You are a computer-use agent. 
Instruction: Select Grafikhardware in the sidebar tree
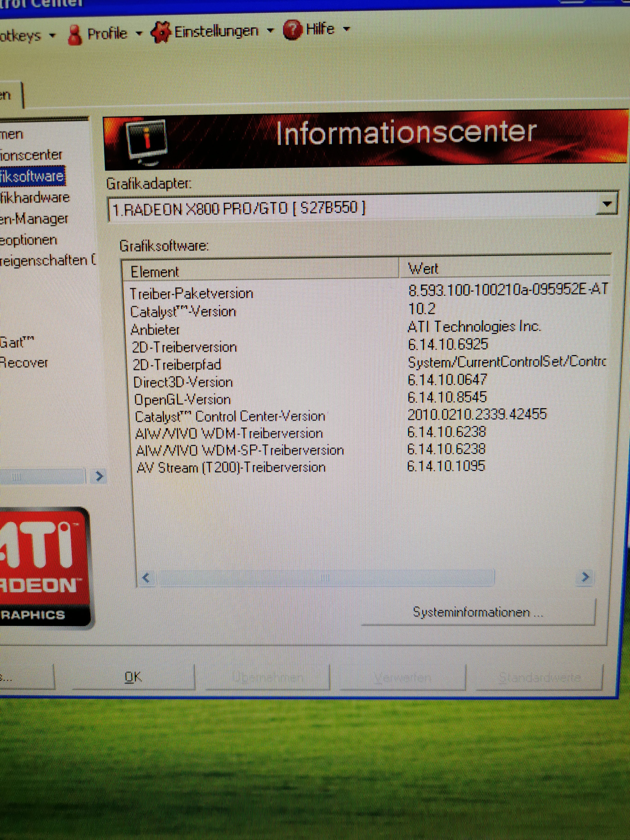click(x=34, y=198)
